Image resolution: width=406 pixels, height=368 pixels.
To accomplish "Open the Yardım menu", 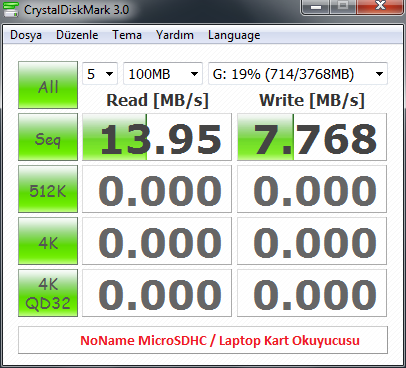I will [x=175, y=35].
